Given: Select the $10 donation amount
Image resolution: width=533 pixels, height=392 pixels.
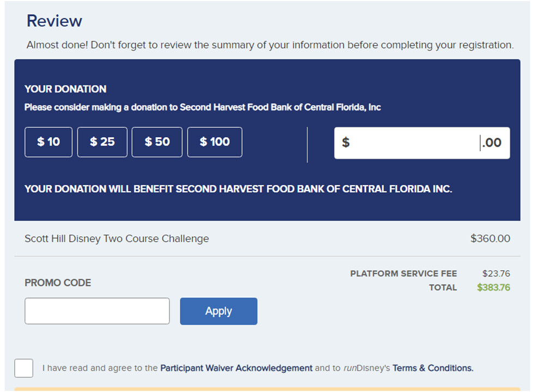Looking at the screenshot, I should 48,142.
